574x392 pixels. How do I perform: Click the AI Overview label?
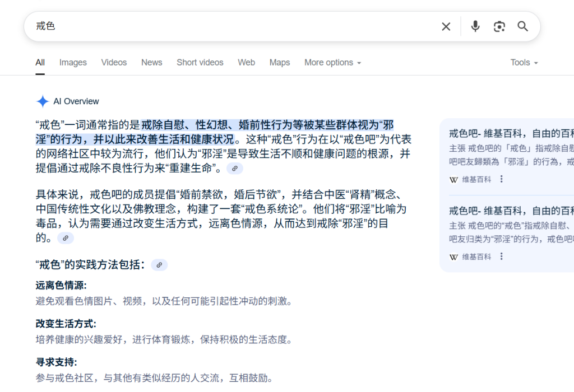pos(76,101)
